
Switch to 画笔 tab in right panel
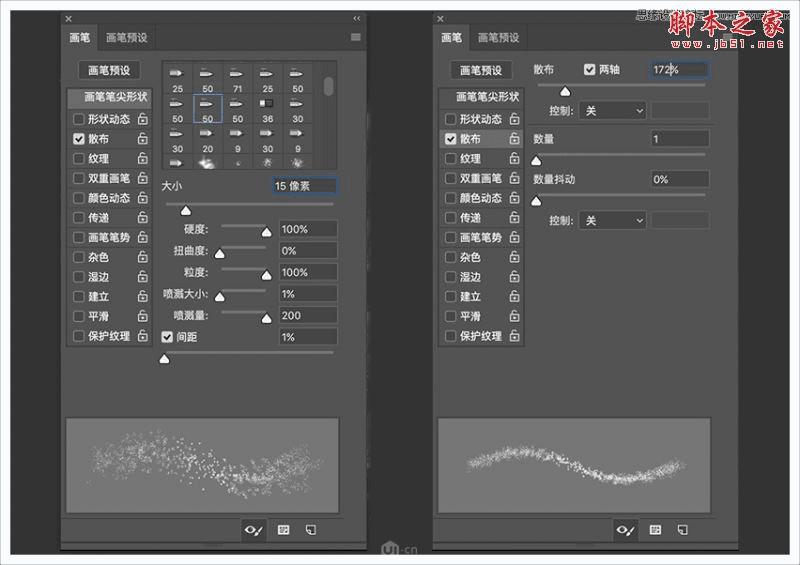[452, 37]
